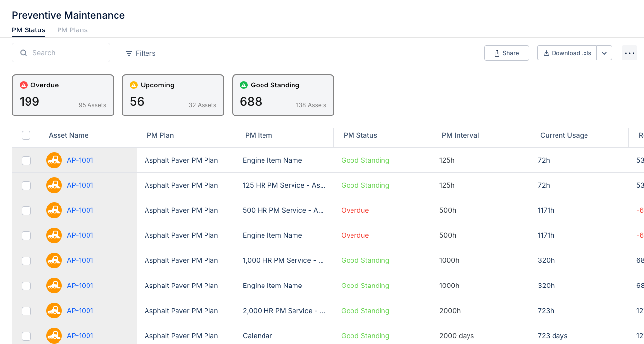Click the PM Plan column header
644x344 pixels.
[x=160, y=135]
